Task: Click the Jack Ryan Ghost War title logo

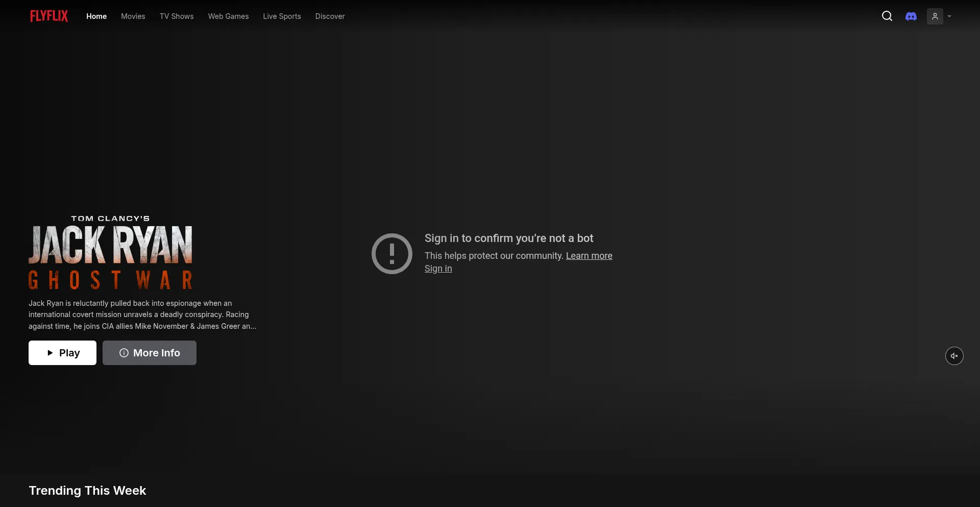Action: pyautogui.click(x=111, y=253)
